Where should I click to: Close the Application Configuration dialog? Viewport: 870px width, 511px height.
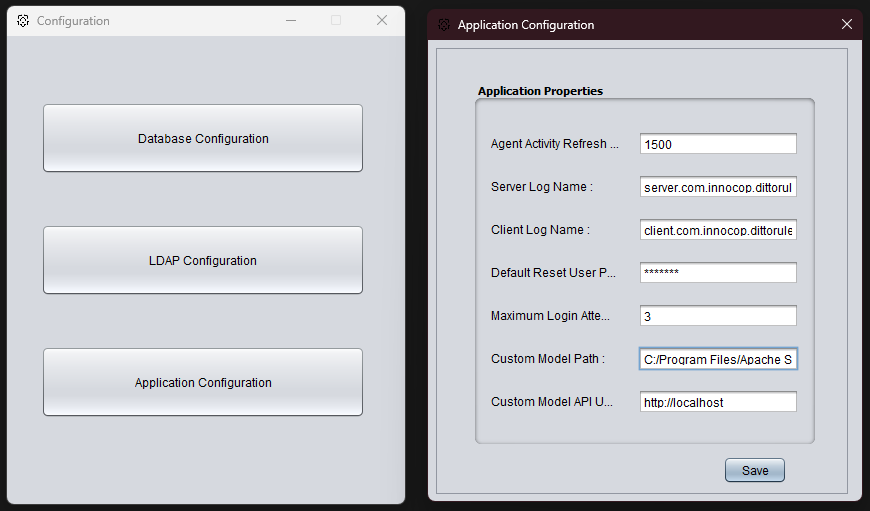click(847, 24)
